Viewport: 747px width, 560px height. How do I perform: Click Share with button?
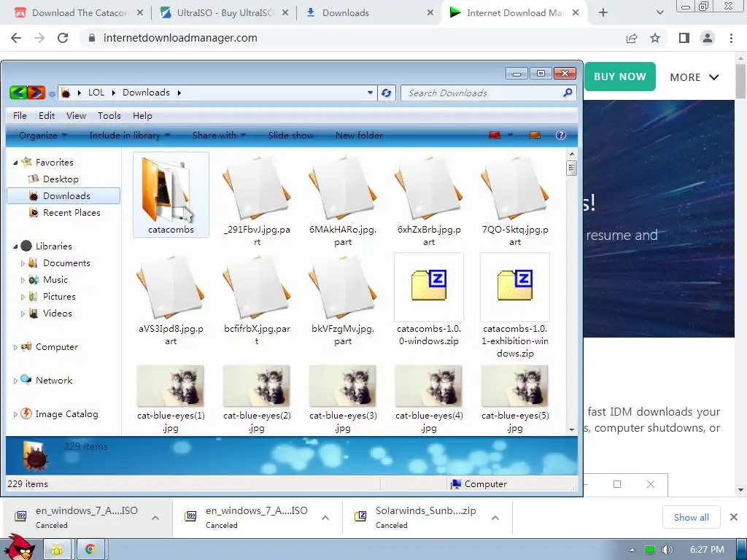pos(219,135)
